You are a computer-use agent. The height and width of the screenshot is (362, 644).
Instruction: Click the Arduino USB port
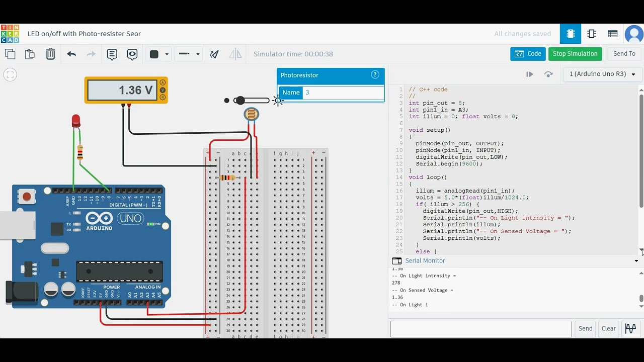click(18, 225)
